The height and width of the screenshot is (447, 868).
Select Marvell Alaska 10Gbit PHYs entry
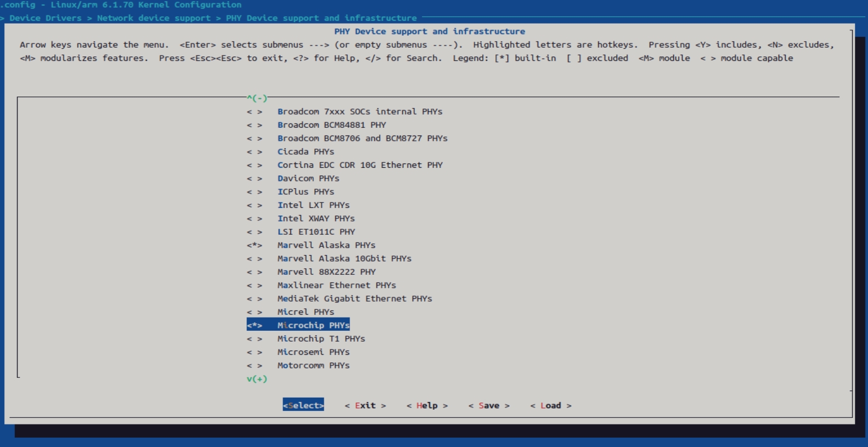pyautogui.click(x=345, y=258)
